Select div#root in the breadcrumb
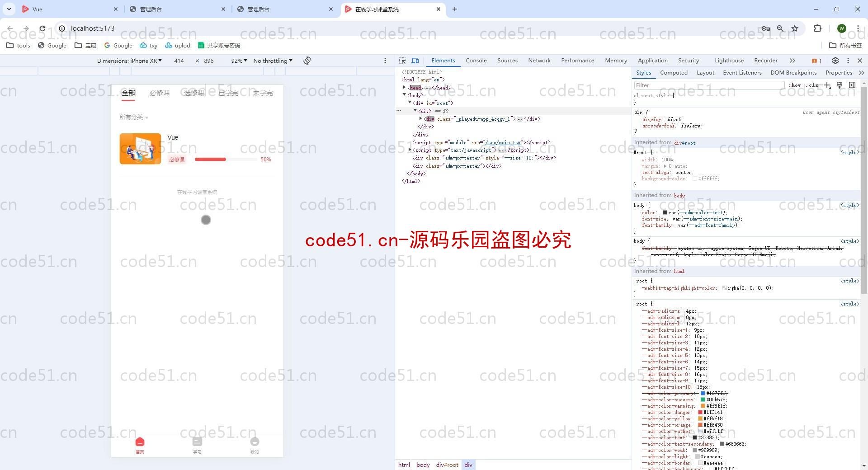The width and height of the screenshot is (868, 470). [447, 465]
